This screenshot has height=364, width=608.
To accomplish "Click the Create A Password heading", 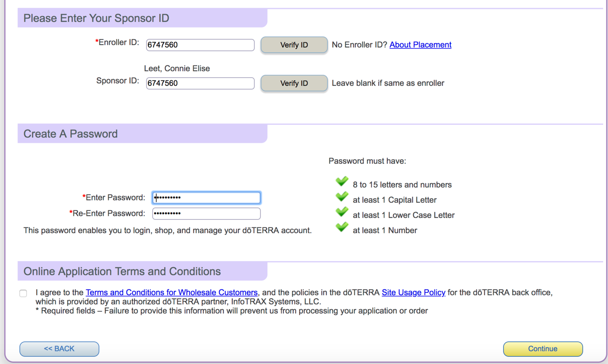I will click(x=71, y=134).
